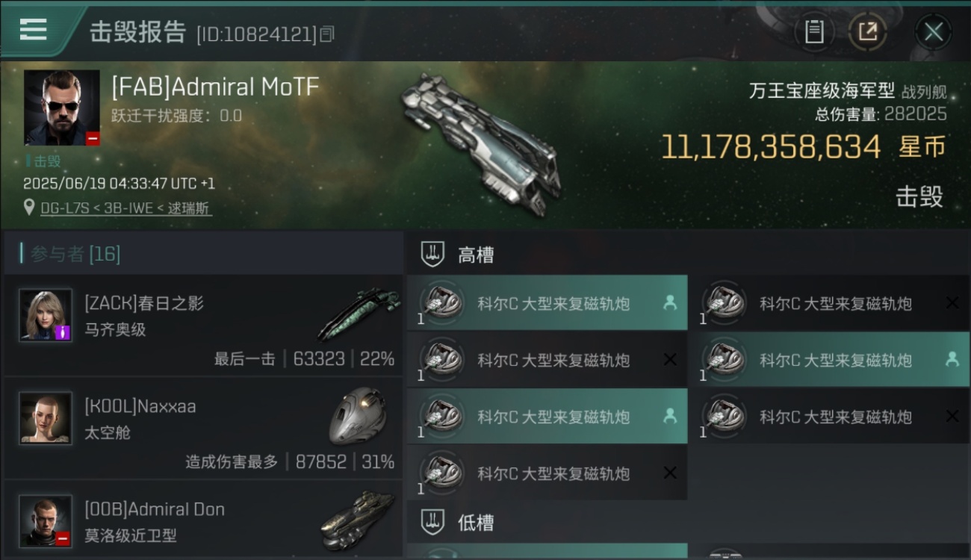Open Admiral MoTF pilot portrait
The image size is (971, 560).
coord(62,108)
